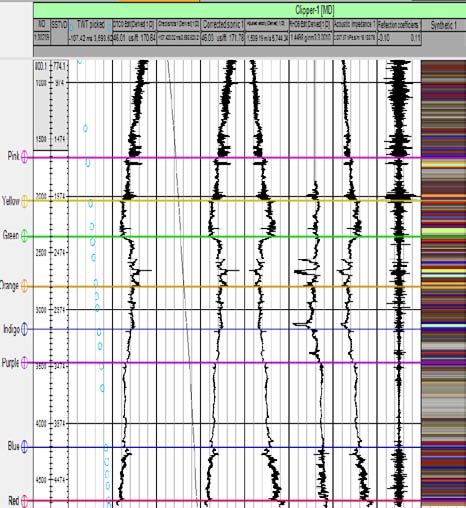Click the Green well top label

(11, 235)
